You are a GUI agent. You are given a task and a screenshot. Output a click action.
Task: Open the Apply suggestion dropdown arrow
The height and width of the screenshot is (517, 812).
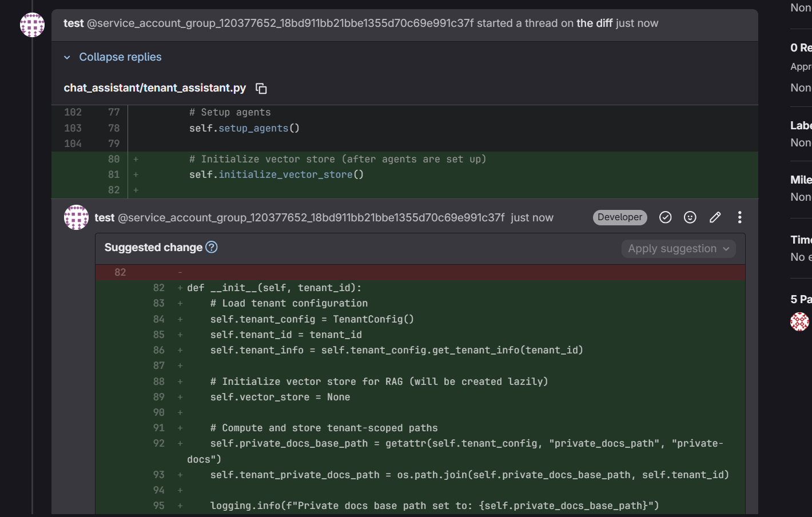[727, 249]
